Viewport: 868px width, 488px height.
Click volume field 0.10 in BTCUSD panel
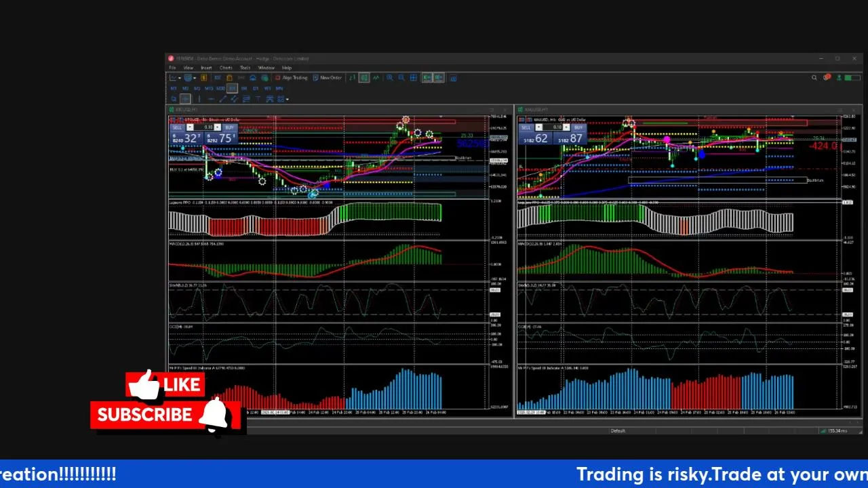pyautogui.click(x=203, y=127)
